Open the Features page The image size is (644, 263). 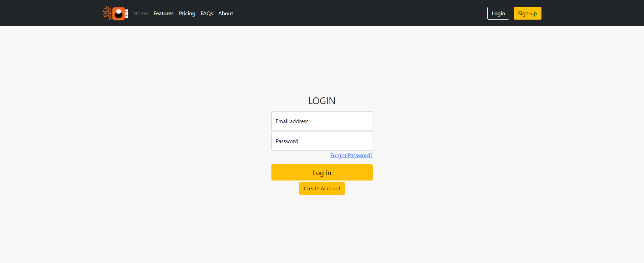pyautogui.click(x=163, y=14)
